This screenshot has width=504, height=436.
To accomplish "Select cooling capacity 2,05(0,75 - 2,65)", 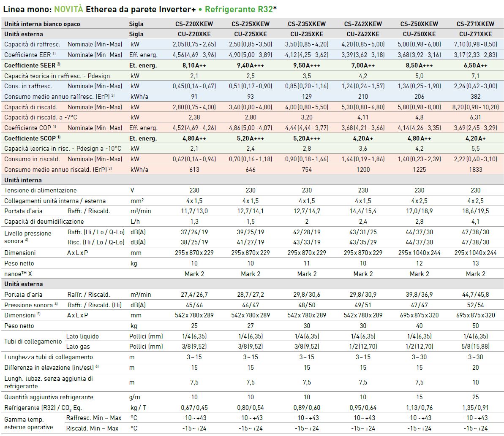I will click(x=194, y=45).
